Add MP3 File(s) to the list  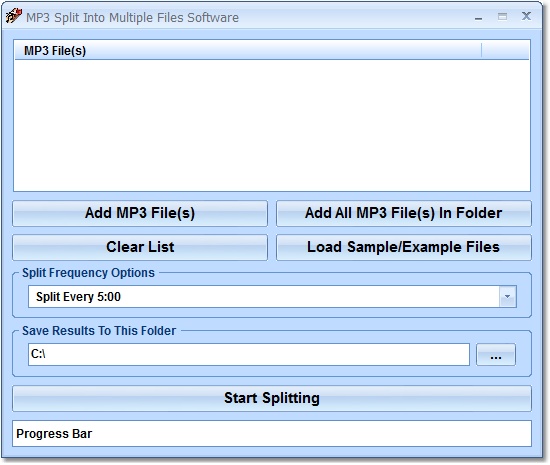coord(140,213)
